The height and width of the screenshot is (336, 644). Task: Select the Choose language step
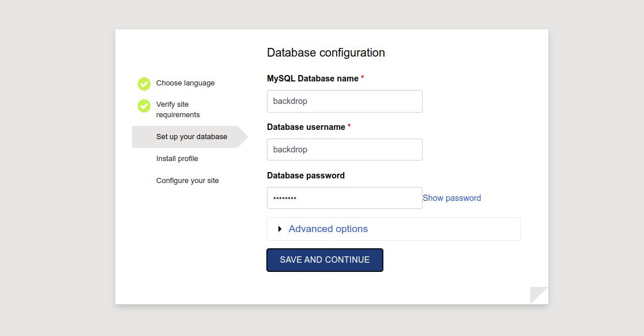pyautogui.click(x=185, y=83)
